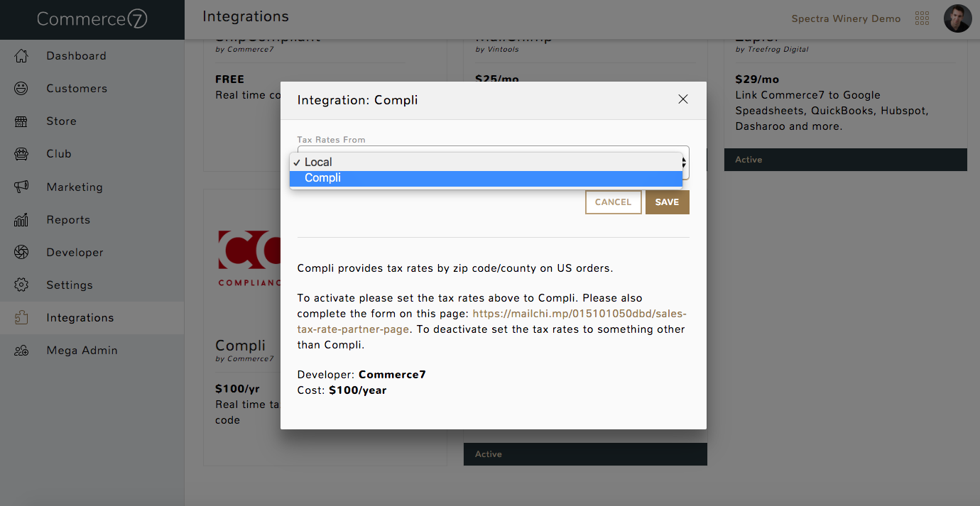980x506 pixels.
Task: Click the Spectra Winery Demo account name
Action: point(846,19)
